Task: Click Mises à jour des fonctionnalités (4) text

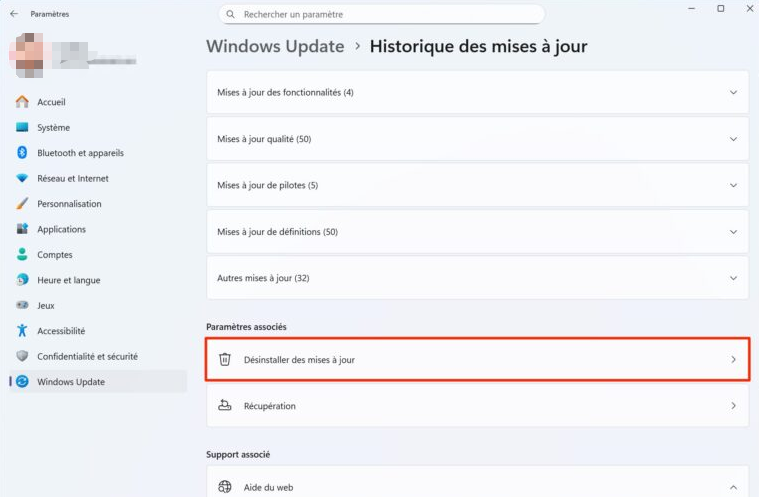Action: [x=285, y=92]
